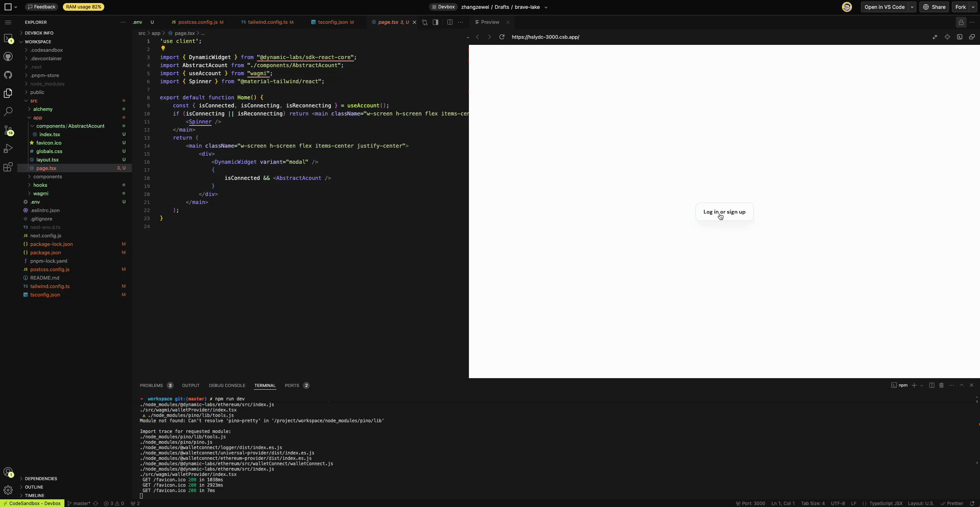This screenshot has width=980, height=507.
Task: Open the Run and Debug panel
Action: click(8, 148)
